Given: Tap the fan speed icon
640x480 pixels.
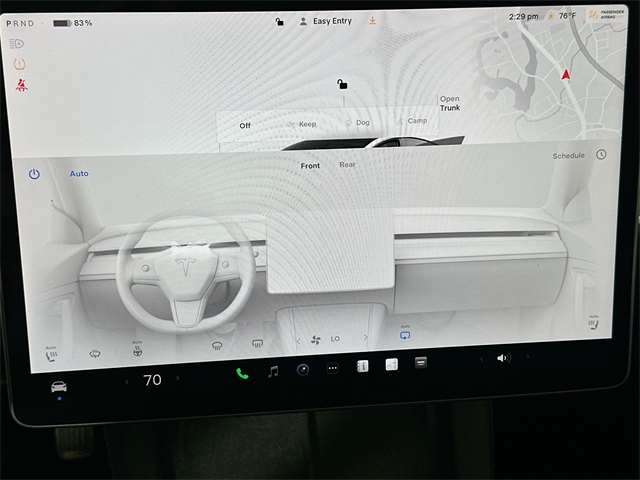Looking at the screenshot, I should click(x=316, y=340).
